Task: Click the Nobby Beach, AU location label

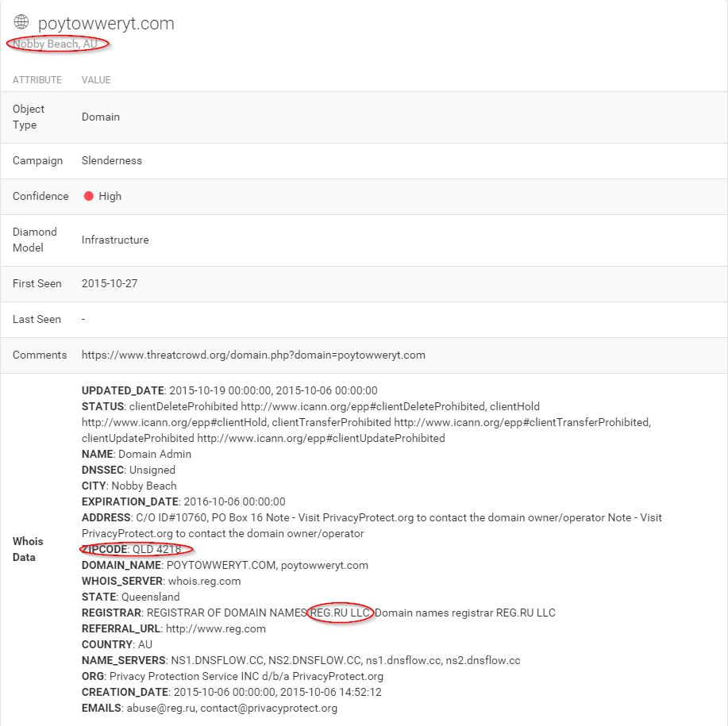Action: 56,44
